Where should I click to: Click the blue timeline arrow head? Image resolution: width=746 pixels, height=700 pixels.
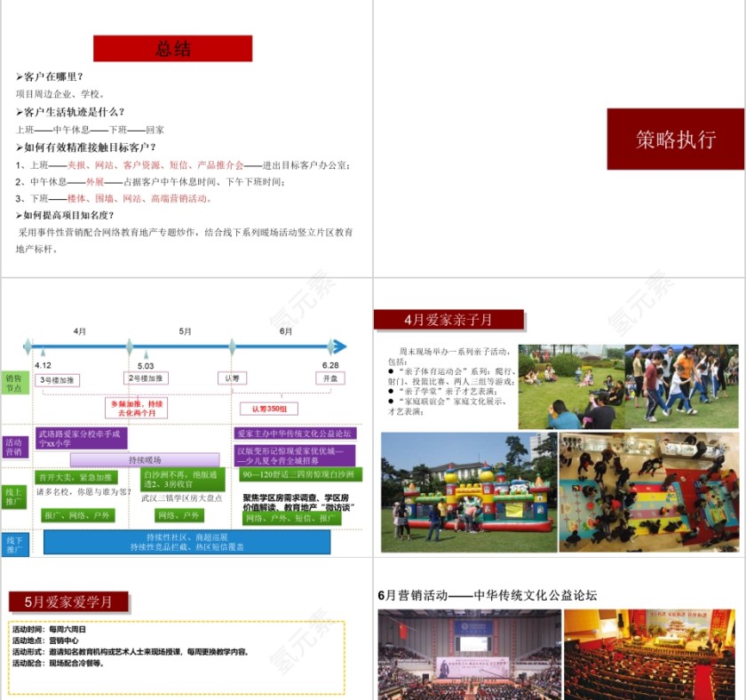coord(338,346)
